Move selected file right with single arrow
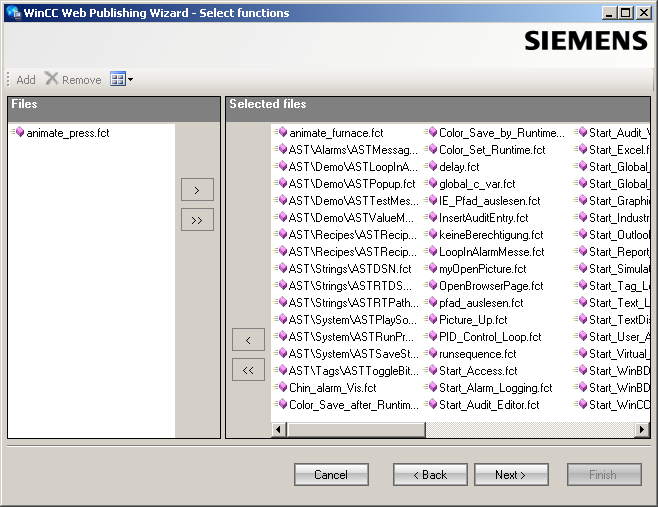The height and width of the screenshot is (507, 658). tap(197, 189)
